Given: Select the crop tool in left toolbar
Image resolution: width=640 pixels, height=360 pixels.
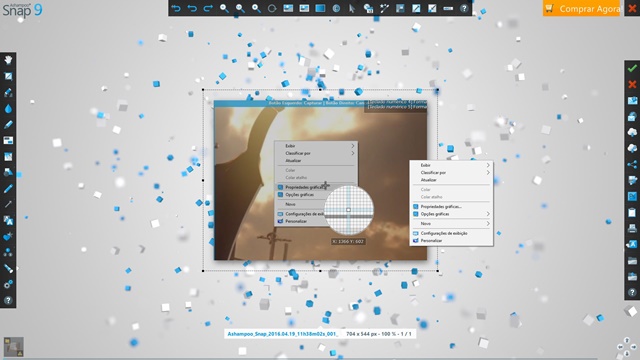Looking at the screenshot, I should click(8, 76).
